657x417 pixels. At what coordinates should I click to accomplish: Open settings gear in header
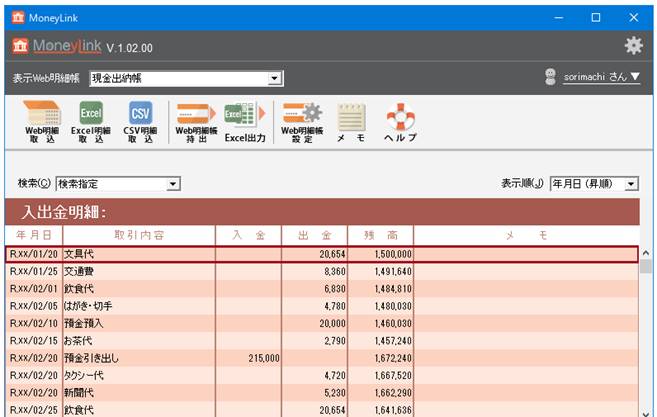pos(634,45)
